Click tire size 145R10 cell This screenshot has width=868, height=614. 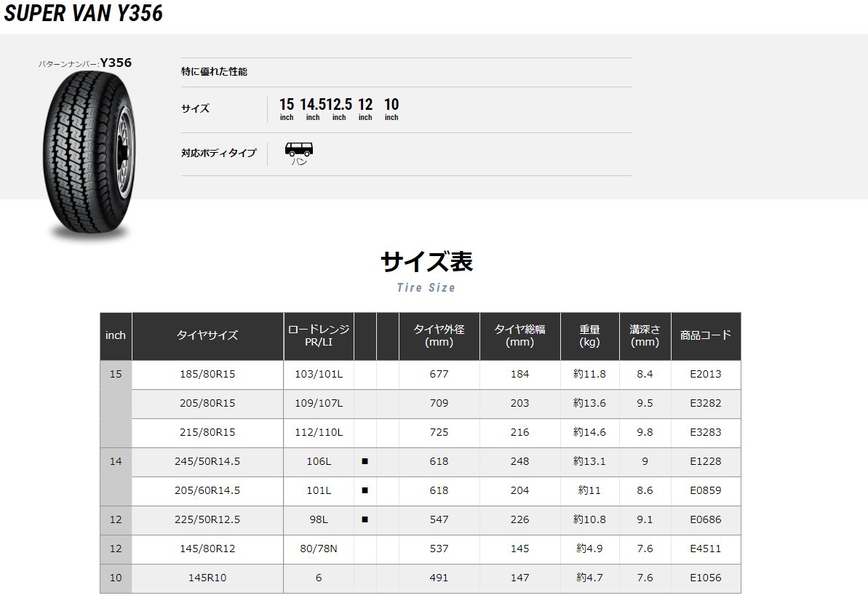(207, 578)
